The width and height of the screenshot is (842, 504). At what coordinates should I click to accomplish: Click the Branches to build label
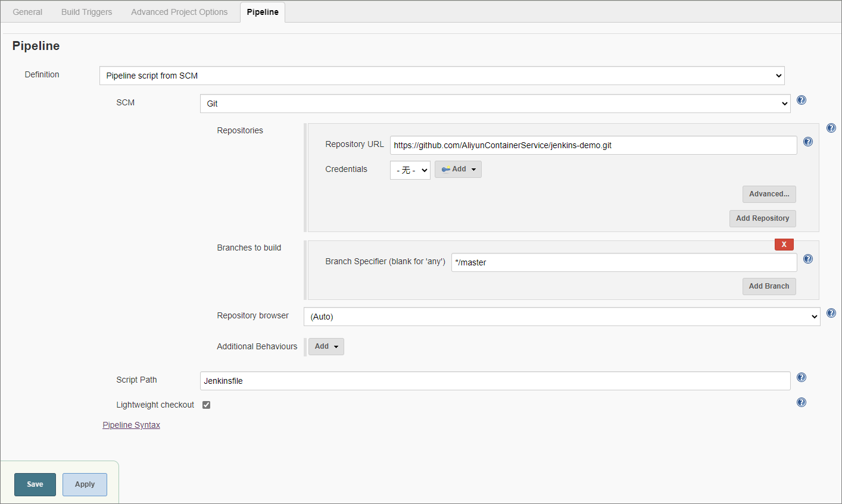coord(249,248)
